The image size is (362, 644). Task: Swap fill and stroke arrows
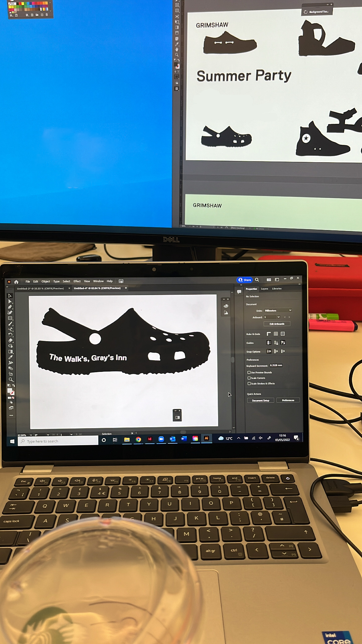[x=14, y=385]
